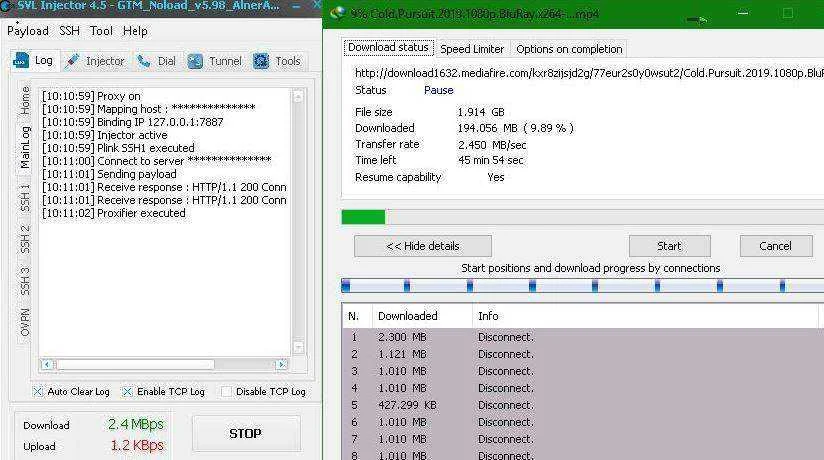Select the Log tab icon
This screenshot has height=460, width=824.
pos(20,61)
